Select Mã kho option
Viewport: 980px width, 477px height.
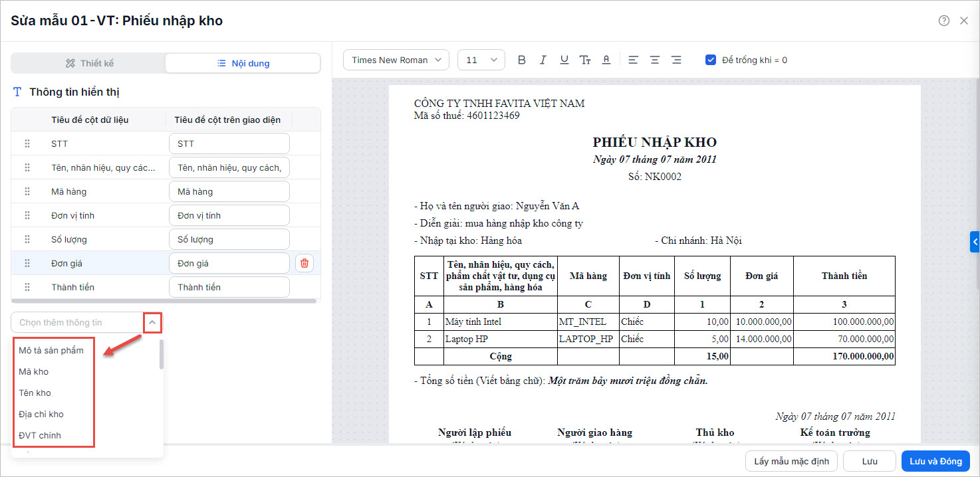34,371
